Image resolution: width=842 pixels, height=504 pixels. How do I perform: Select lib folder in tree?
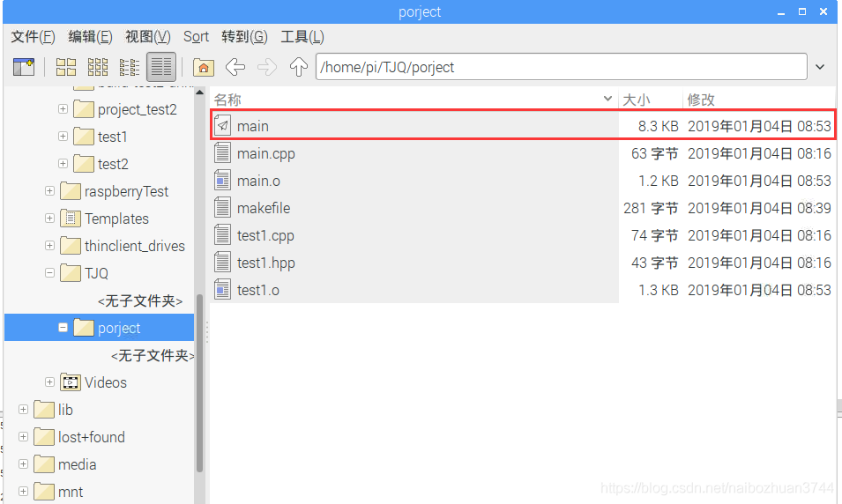65,410
